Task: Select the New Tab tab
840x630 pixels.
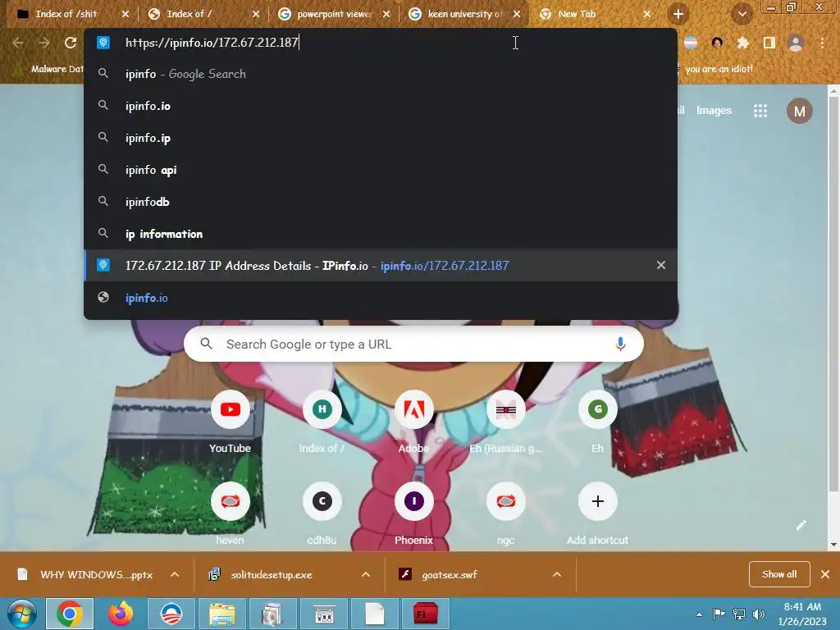Action: 577,14
